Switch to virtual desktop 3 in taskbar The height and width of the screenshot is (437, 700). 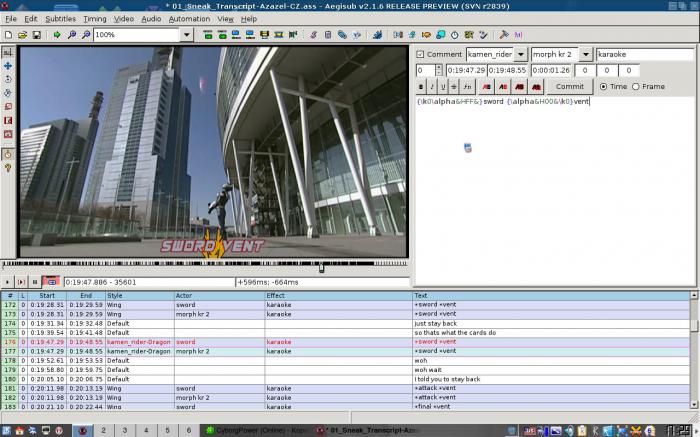tap(125, 430)
